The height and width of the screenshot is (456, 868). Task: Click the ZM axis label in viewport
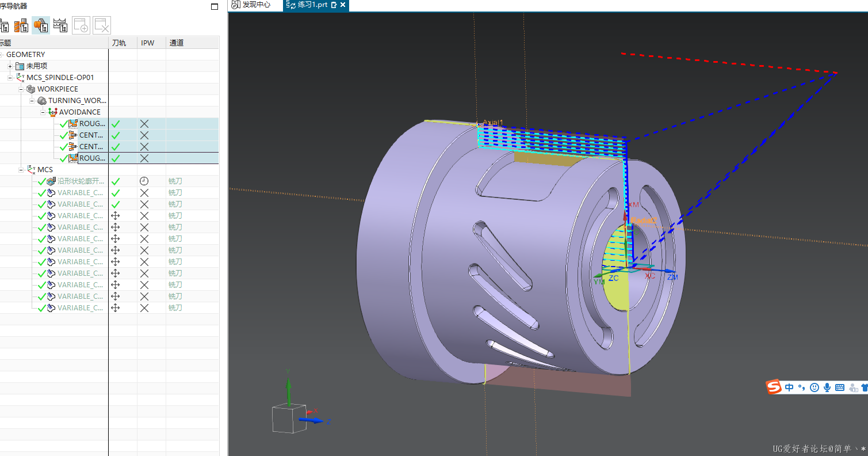click(672, 278)
